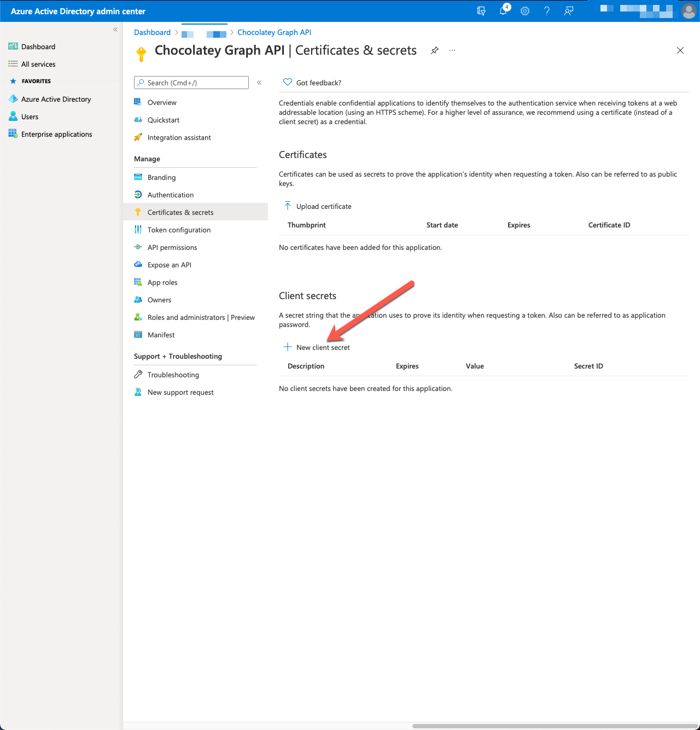
Task: Click Dashboard breadcrumb link
Action: (x=152, y=32)
